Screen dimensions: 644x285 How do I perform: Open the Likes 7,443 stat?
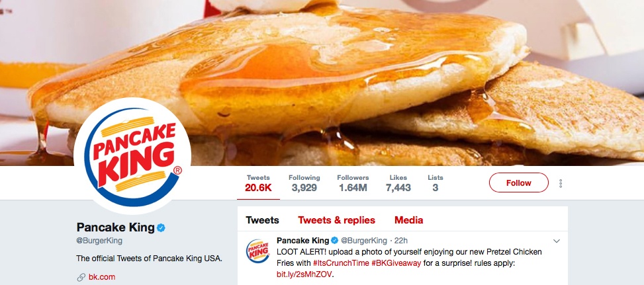398,183
